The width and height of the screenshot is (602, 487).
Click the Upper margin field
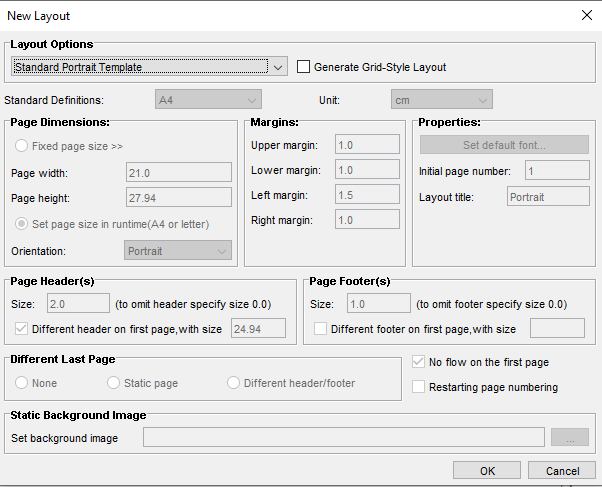(x=367, y=144)
